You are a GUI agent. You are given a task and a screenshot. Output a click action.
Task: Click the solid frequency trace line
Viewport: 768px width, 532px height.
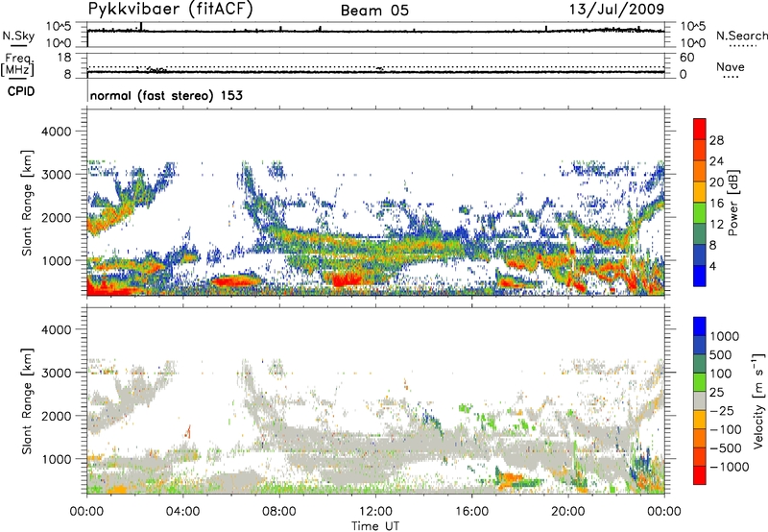coord(375,72)
